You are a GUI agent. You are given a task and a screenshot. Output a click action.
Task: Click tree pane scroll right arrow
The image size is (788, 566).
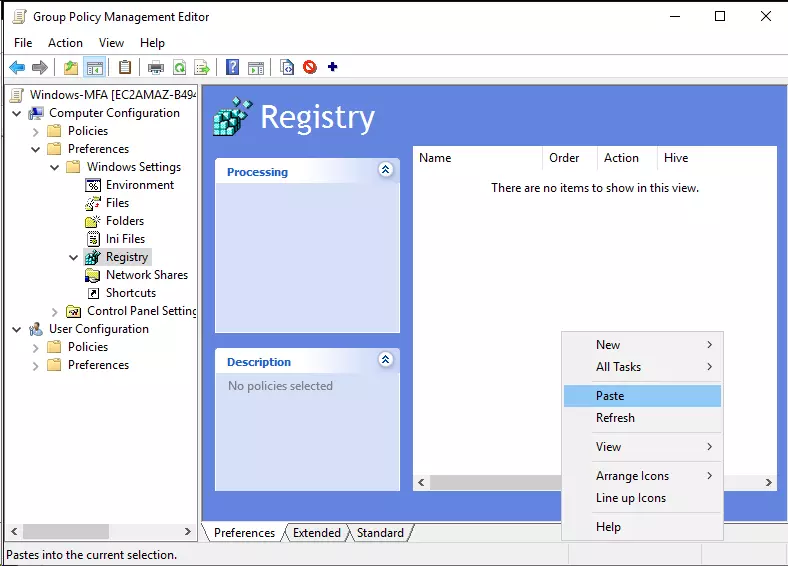point(187,531)
